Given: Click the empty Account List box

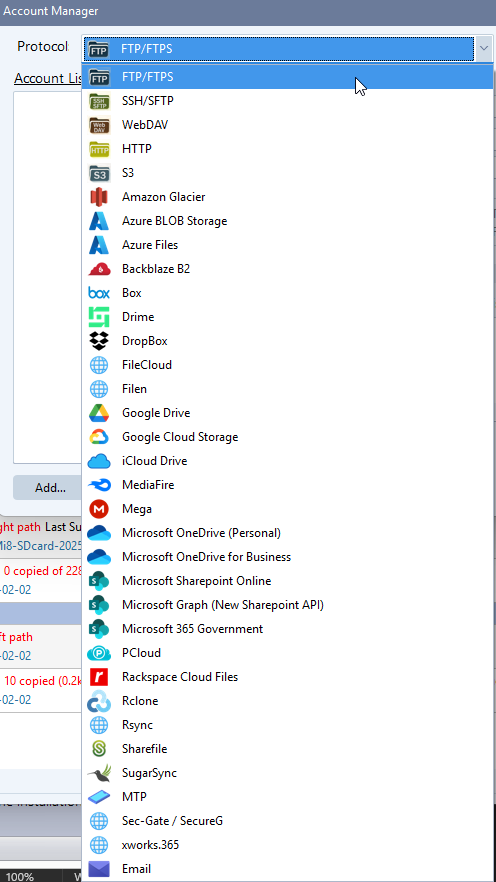Looking at the screenshot, I should click(x=48, y=277).
